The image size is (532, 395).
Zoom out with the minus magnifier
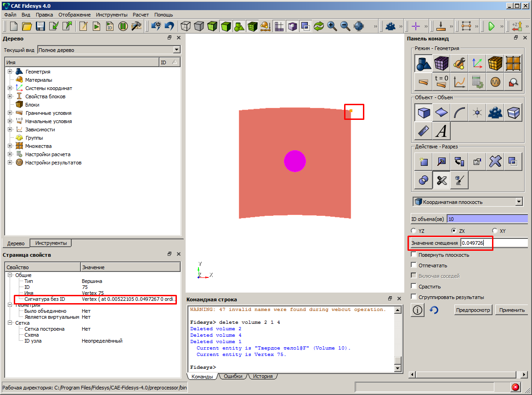(x=345, y=26)
